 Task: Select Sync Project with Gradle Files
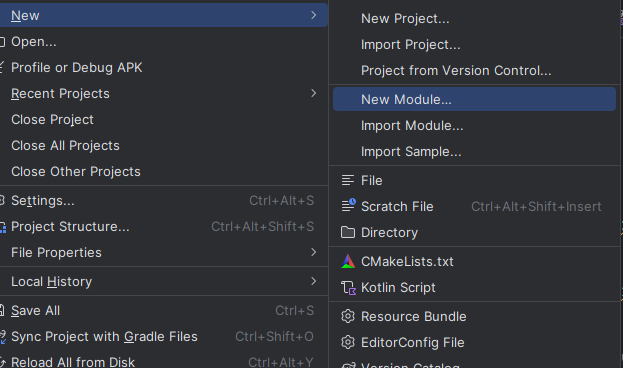163,337
